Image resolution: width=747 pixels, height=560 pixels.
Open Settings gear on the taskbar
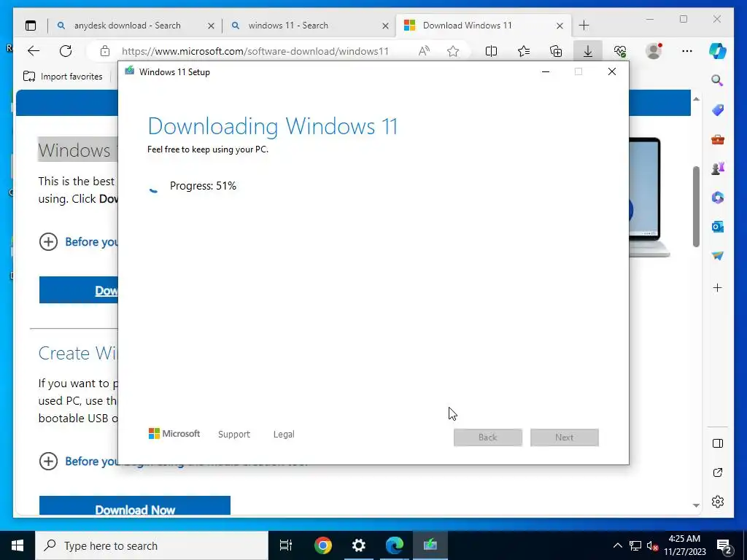[359, 545]
